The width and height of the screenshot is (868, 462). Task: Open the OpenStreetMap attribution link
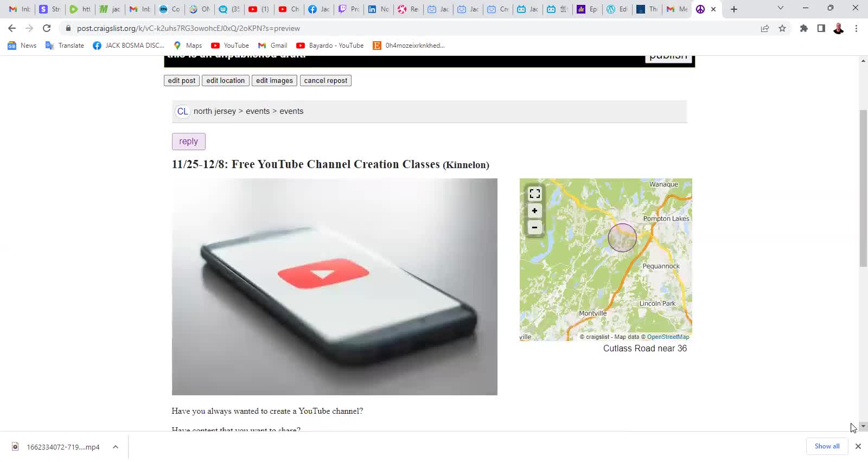pyautogui.click(x=668, y=337)
